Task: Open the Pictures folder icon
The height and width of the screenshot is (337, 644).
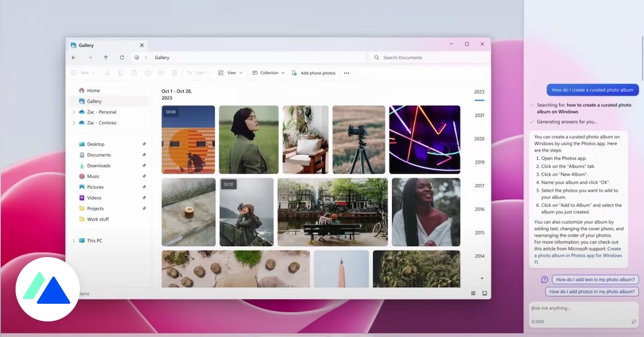Action: (x=82, y=187)
